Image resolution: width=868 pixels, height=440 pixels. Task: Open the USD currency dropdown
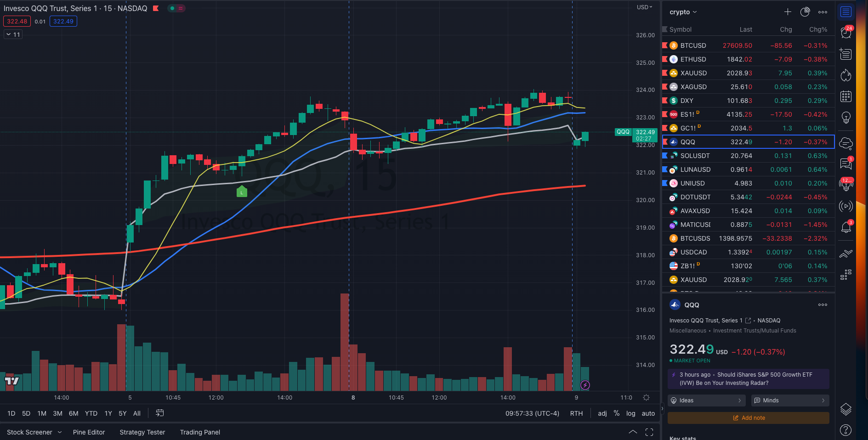[x=644, y=7]
